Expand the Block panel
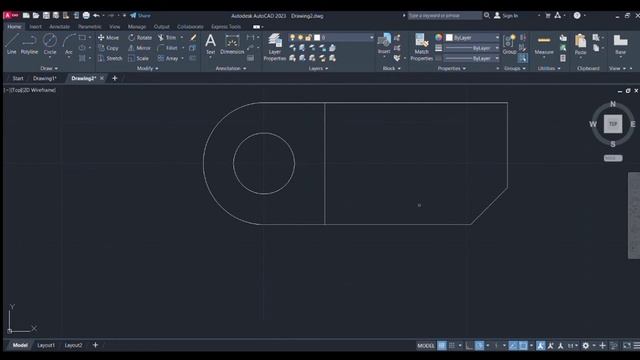 [x=391, y=69]
